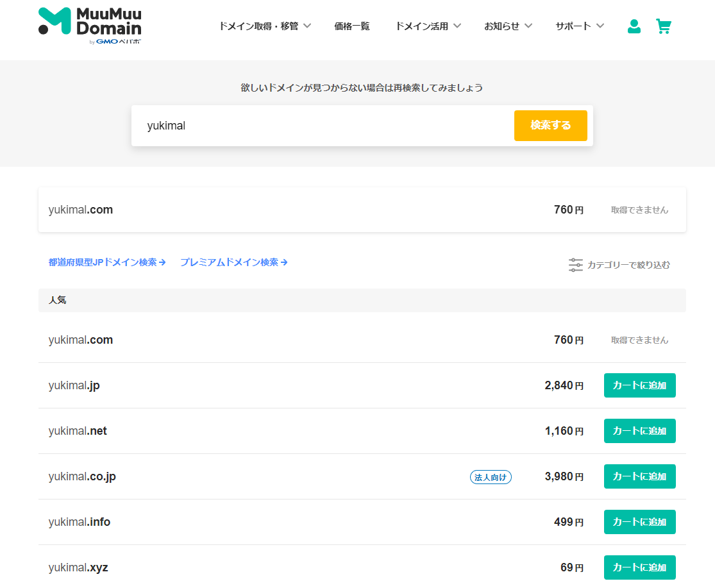
Task: Go to the 価格一覧 page
Action: 352,26
